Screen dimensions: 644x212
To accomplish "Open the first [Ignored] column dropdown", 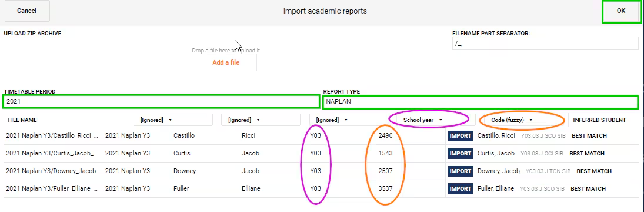I will click(173, 120).
